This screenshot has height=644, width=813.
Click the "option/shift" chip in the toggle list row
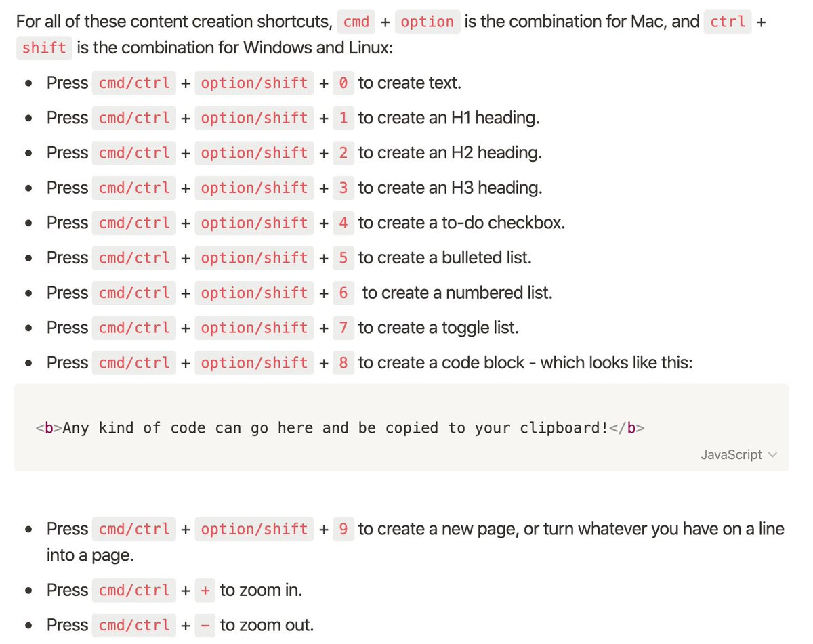pyautogui.click(x=255, y=328)
